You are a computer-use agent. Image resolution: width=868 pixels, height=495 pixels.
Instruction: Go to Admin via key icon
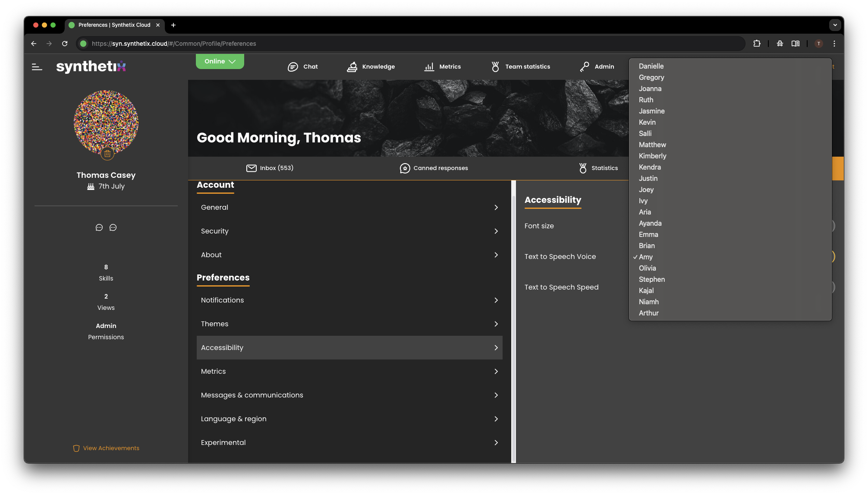(x=597, y=67)
